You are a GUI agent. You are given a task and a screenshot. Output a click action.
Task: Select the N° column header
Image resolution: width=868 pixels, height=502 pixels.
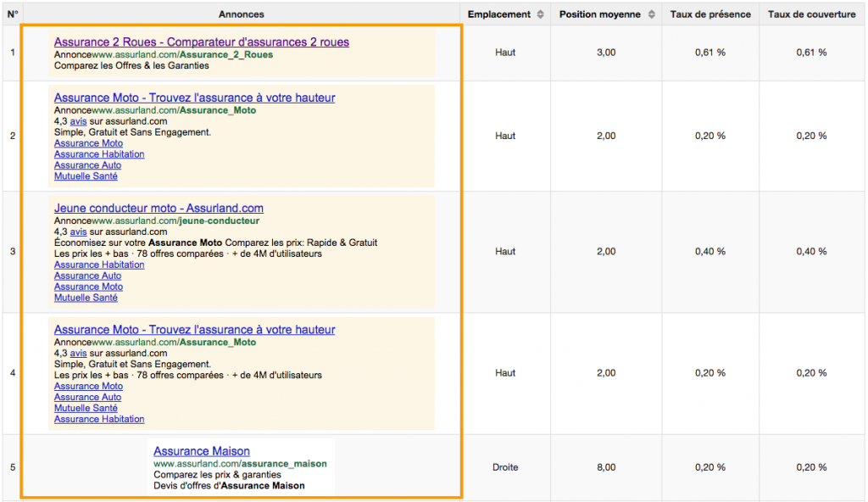(x=13, y=14)
